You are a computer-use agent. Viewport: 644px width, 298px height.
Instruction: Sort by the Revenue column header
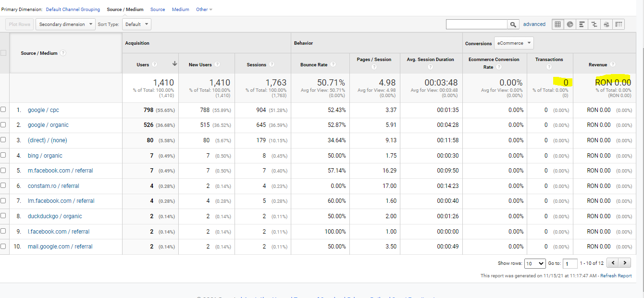point(598,64)
